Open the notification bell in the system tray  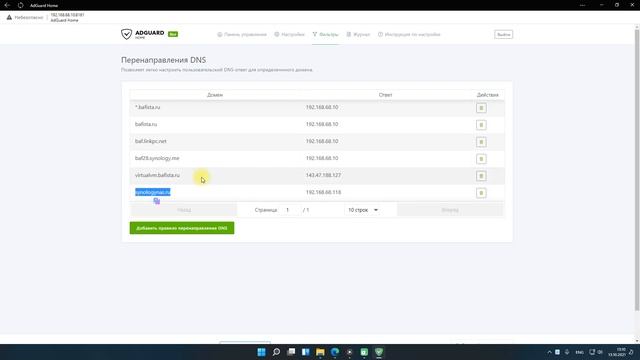[x=631, y=352]
